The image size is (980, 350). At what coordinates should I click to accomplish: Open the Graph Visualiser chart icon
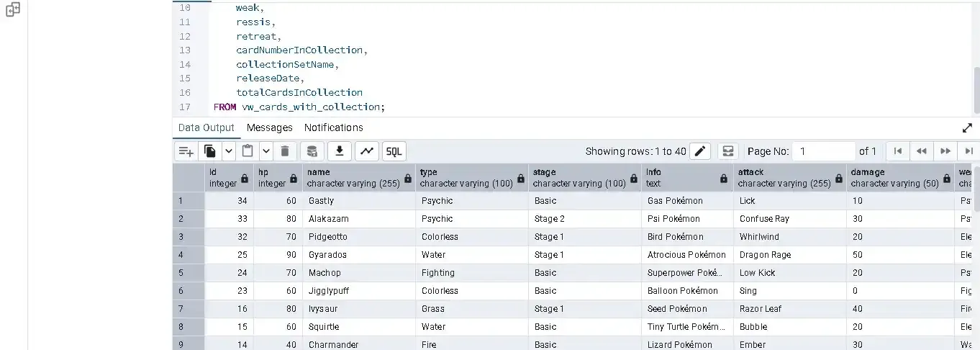coord(367,151)
